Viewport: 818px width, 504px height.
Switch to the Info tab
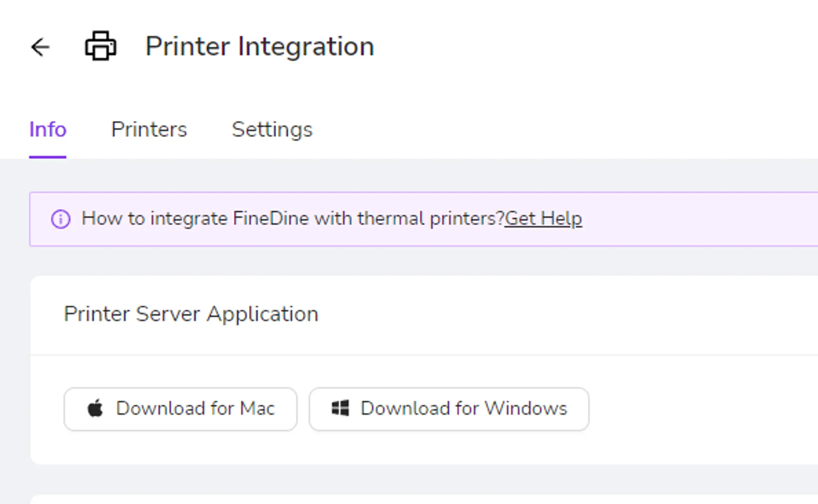pyautogui.click(x=48, y=130)
